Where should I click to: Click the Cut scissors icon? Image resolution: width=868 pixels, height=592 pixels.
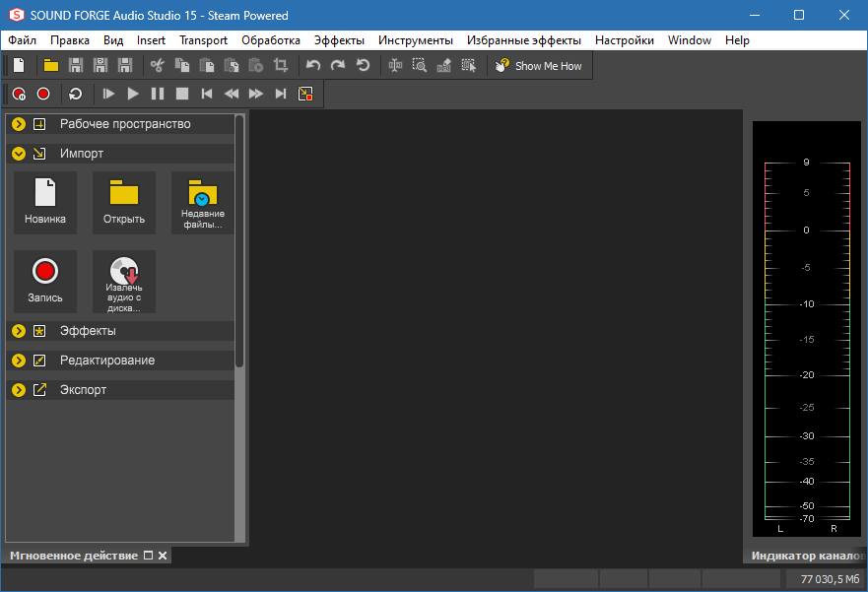(158, 65)
